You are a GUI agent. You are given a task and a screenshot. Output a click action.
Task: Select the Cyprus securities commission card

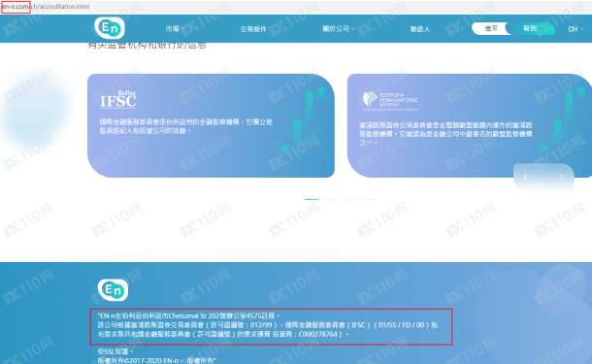[x=470, y=125]
